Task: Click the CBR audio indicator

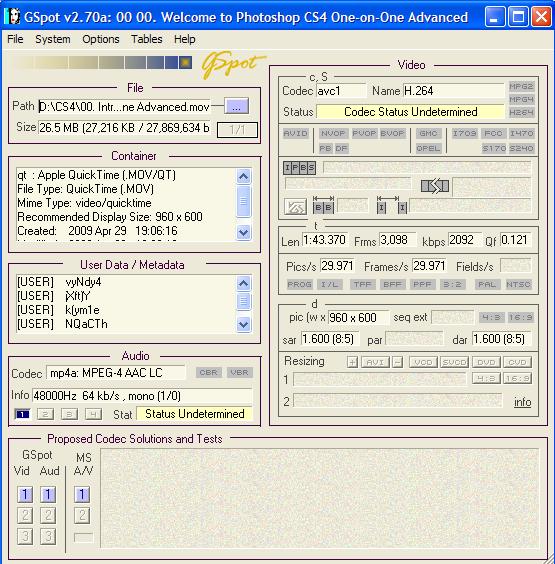Action: 209,372
